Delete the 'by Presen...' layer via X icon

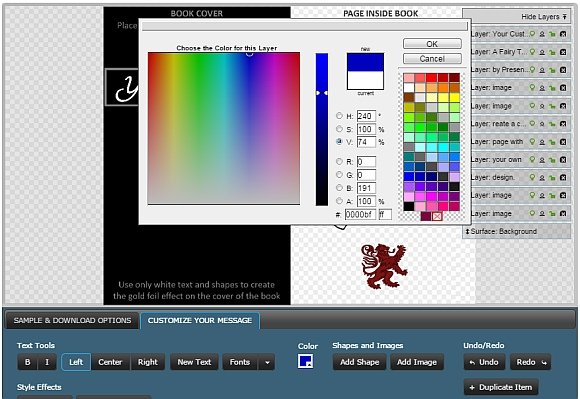click(563, 70)
